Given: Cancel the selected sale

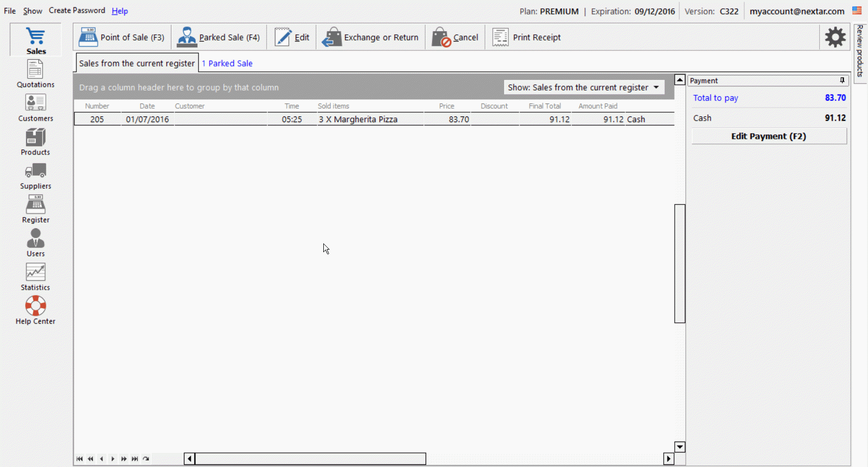Looking at the screenshot, I should (455, 37).
